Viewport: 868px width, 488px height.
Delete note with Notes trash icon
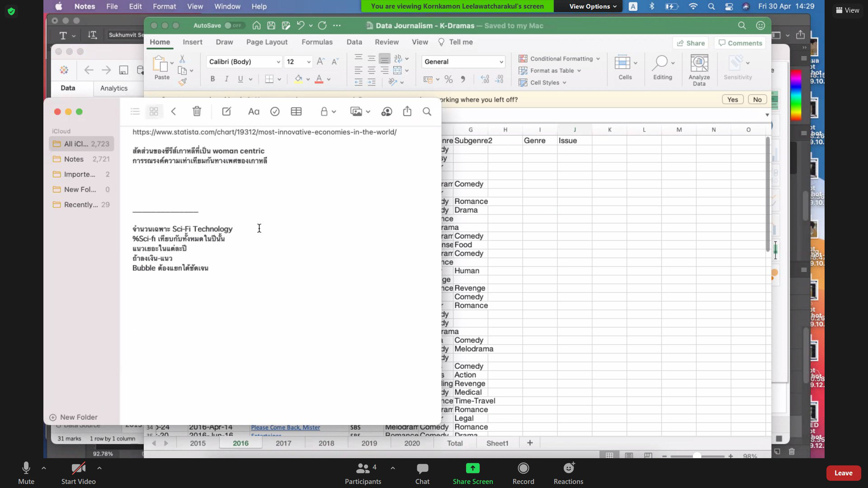pos(197,112)
